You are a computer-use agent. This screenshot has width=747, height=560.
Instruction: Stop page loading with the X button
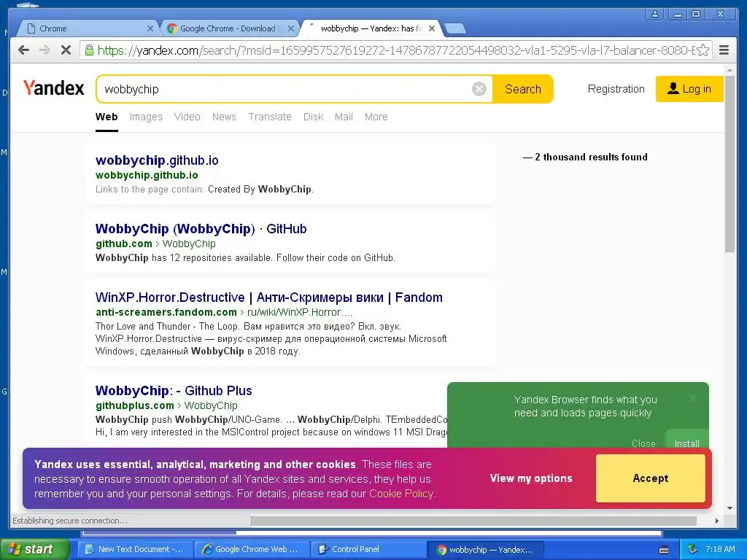(x=66, y=50)
